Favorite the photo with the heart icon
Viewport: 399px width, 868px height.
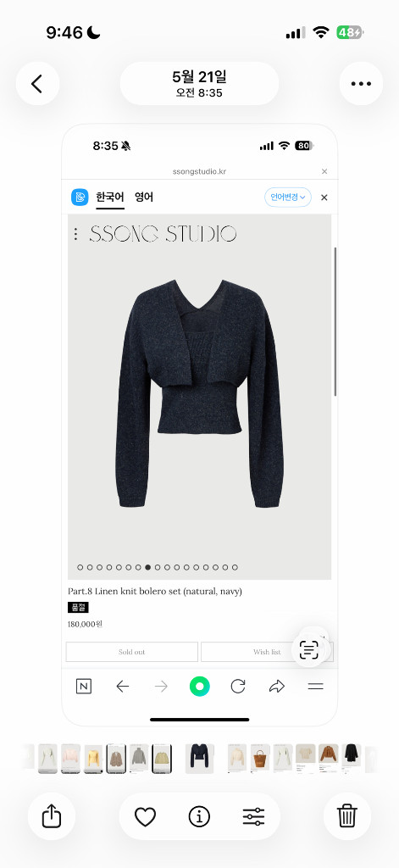point(146,816)
